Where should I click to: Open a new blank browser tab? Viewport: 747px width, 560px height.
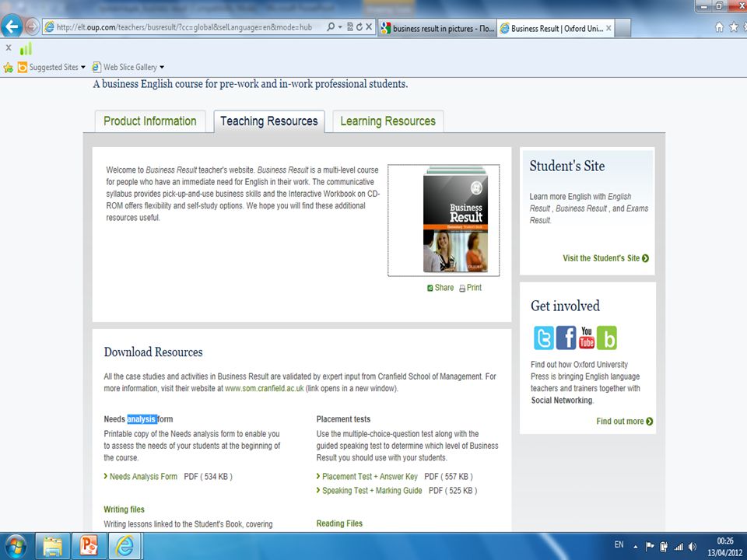(622, 28)
